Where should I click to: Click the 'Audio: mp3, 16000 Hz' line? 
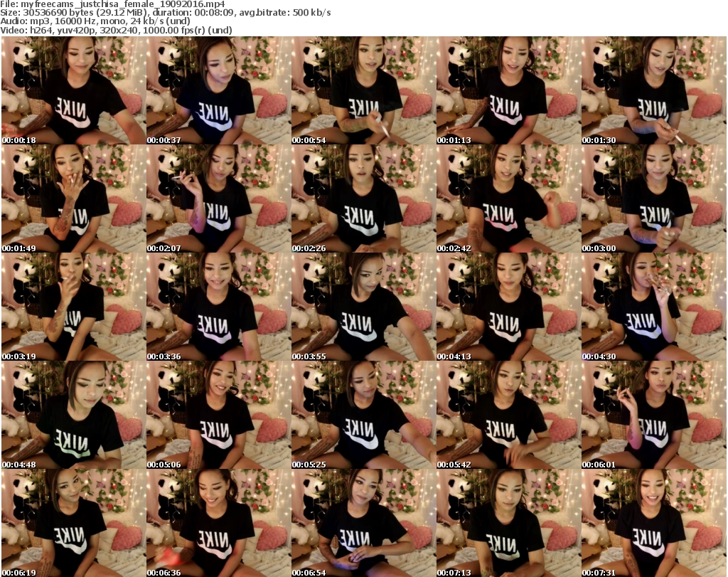pos(95,21)
